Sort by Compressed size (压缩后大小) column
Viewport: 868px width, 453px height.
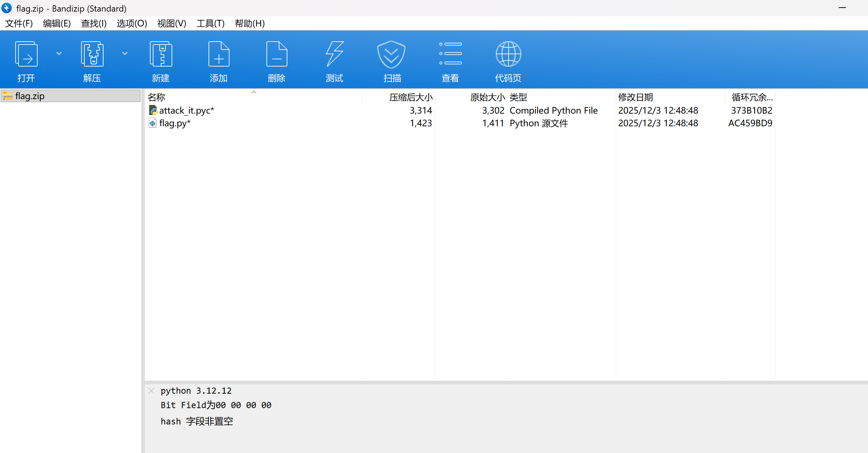[399, 97]
